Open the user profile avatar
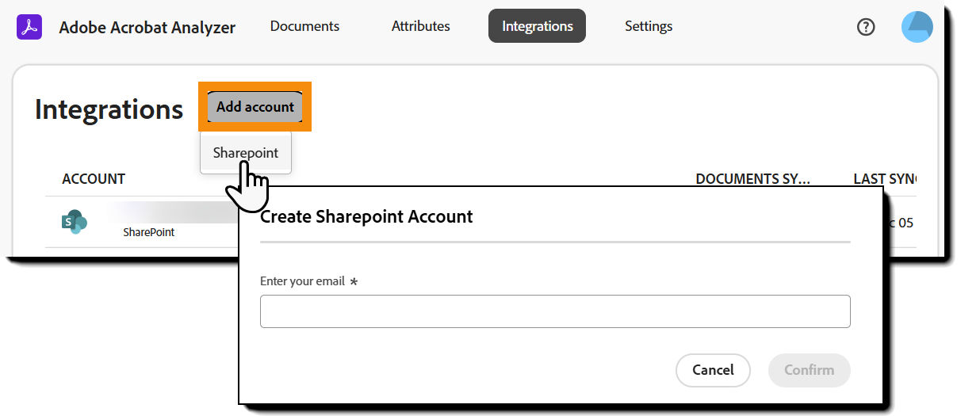 [917, 27]
